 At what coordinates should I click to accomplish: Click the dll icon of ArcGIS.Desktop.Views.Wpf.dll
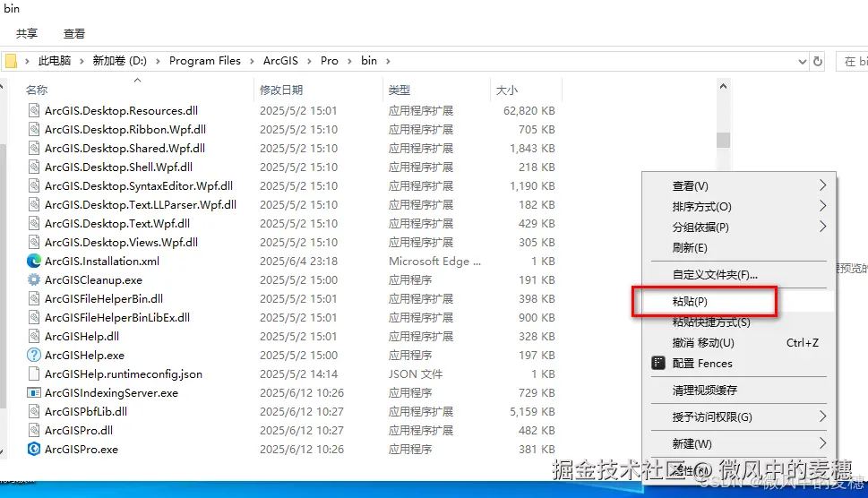click(x=34, y=242)
